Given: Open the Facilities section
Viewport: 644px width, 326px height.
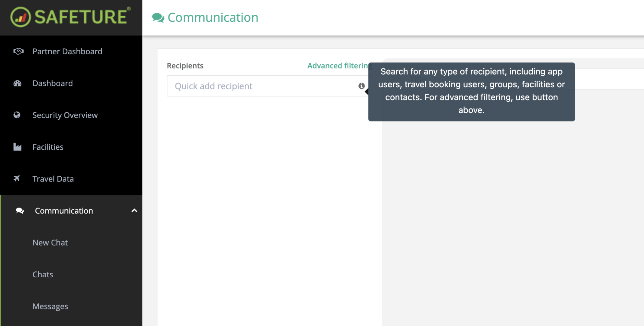Looking at the screenshot, I should tap(48, 147).
